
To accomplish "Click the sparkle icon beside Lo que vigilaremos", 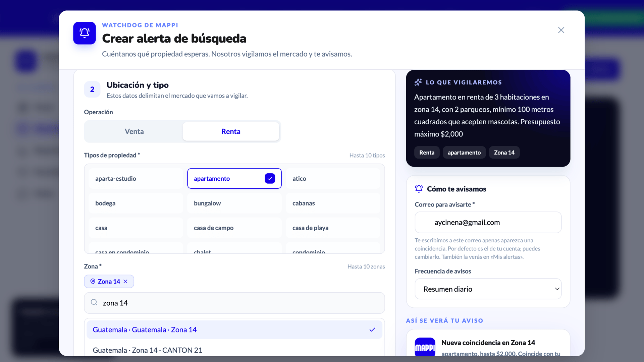I will tap(418, 82).
